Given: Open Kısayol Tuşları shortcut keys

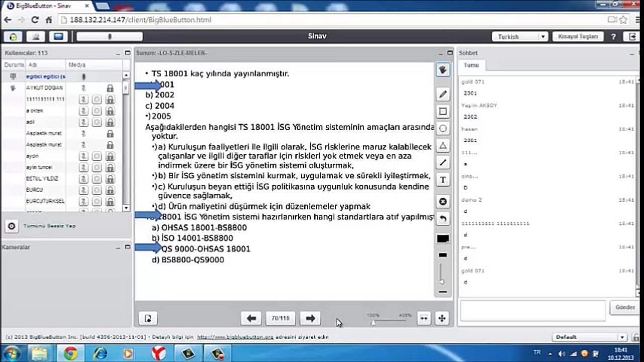Looking at the screenshot, I should pos(578,37).
